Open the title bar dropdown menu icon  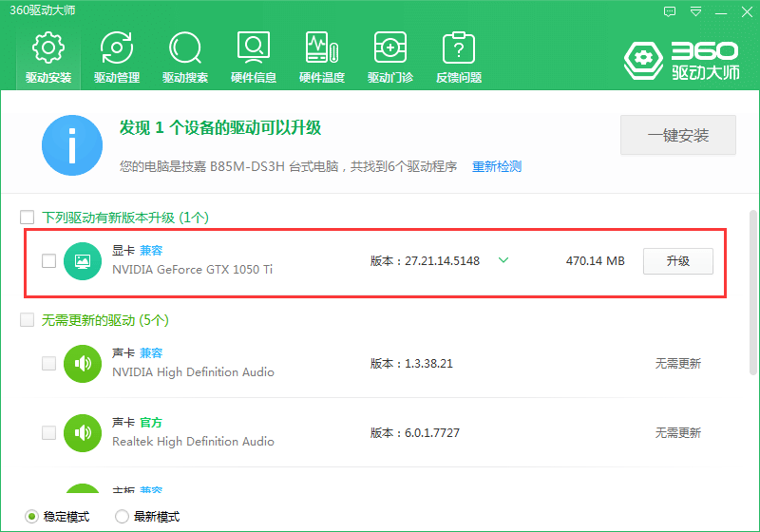[695, 12]
